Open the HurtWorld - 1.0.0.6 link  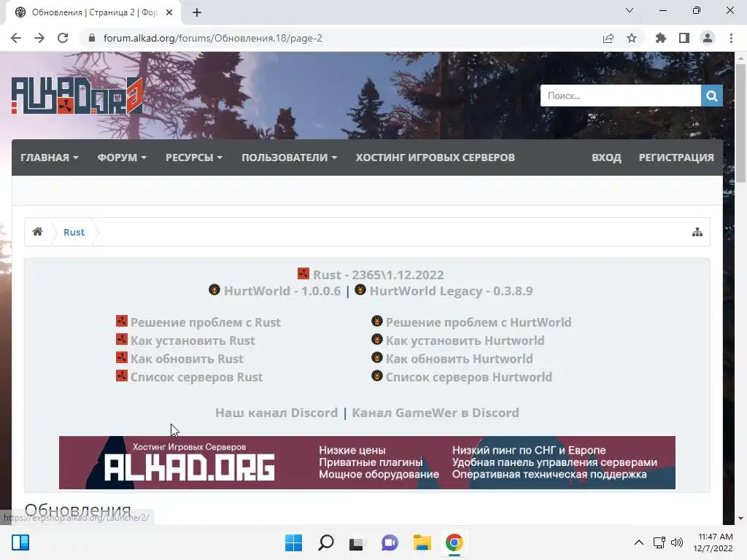[x=282, y=290]
